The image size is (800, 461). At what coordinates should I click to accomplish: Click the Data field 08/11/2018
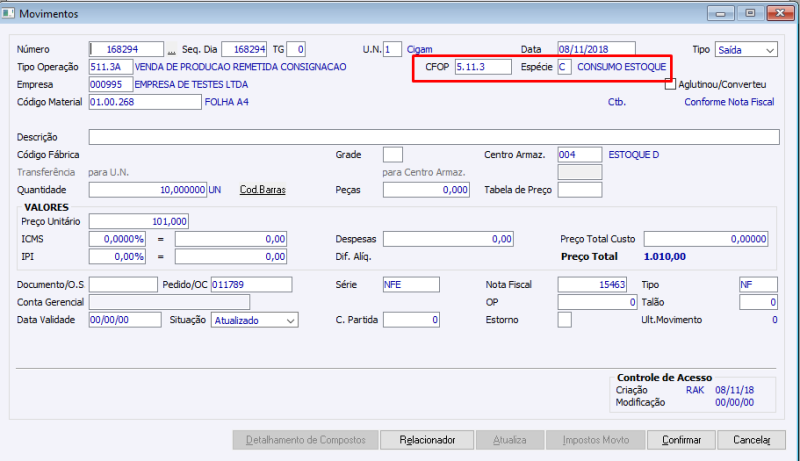[596, 49]
